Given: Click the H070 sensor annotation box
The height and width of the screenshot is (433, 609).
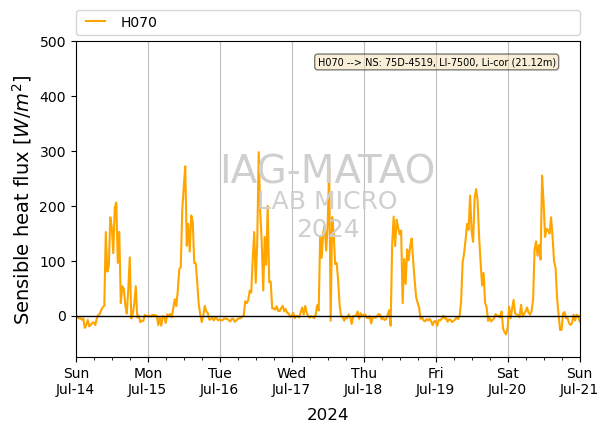Looking at the screenshot, I should click(437, 62).
